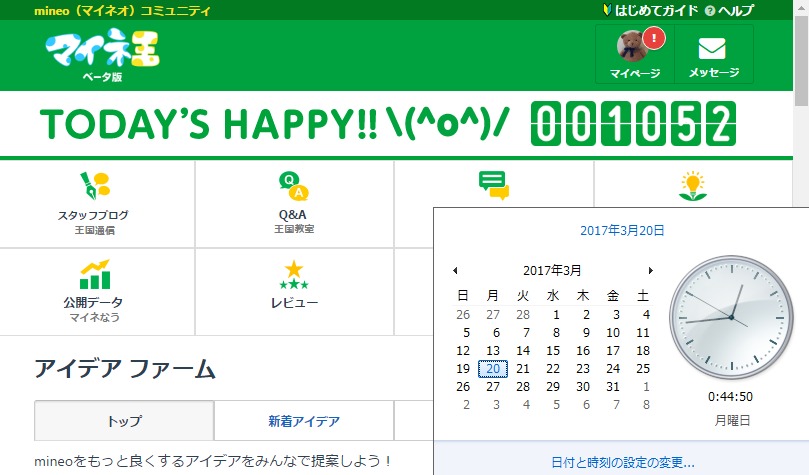Click the red notification badge on avatar
The height and width of the screenshot is (475, 809).
[x=654, y=38]
